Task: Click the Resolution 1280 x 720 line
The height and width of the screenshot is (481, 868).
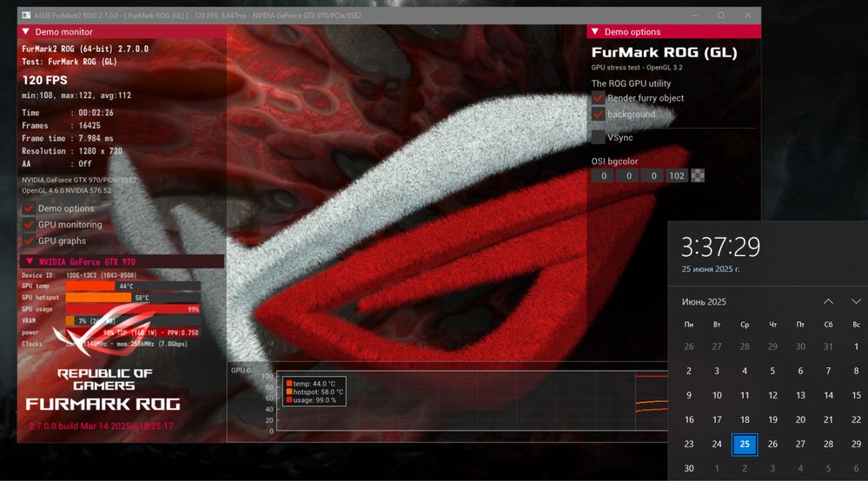Action: 72,151
